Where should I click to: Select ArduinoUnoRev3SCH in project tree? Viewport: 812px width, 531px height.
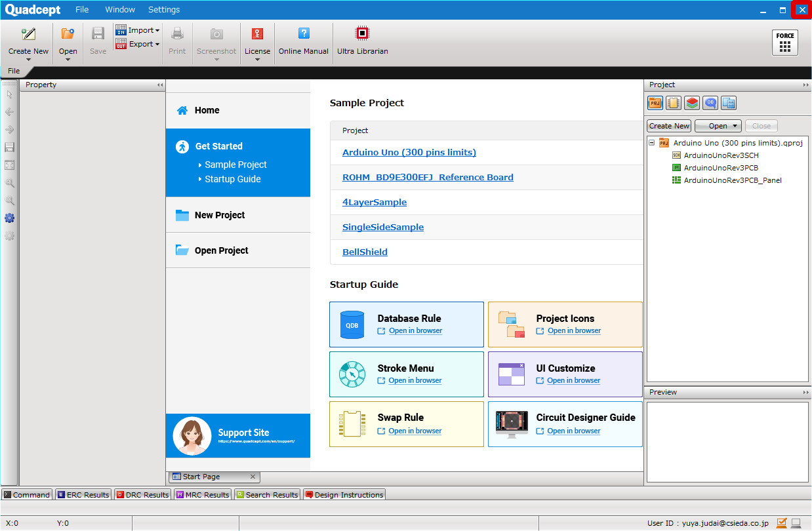[x=721, y=155]
